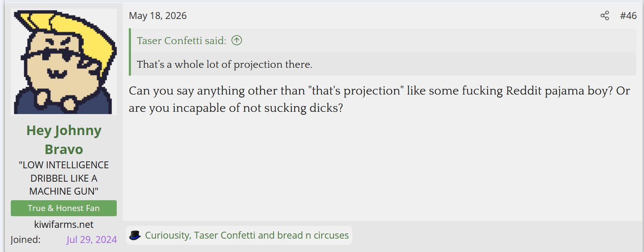Visit the Hey Johnny Bravo user profile
The image size is (644, 252).
pos(64,140)
